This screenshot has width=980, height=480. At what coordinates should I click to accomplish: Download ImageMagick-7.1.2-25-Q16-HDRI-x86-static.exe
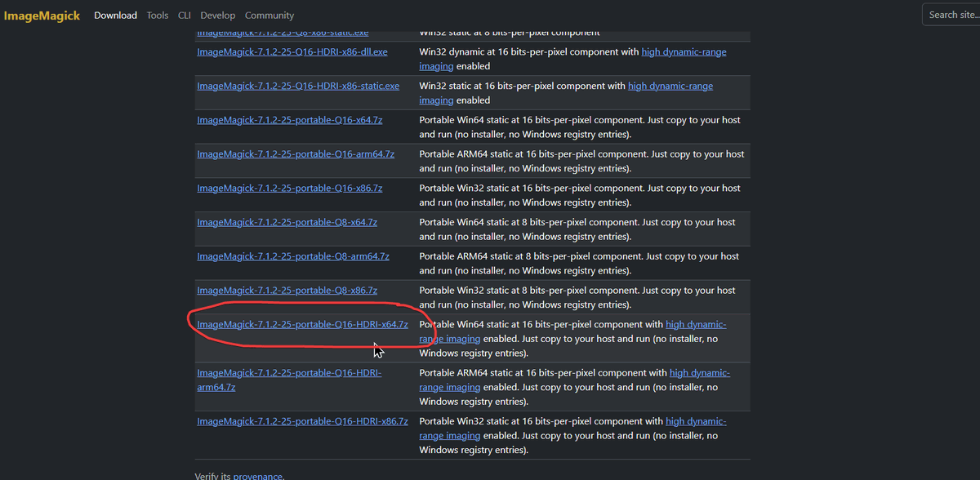(x=298, y=86)
